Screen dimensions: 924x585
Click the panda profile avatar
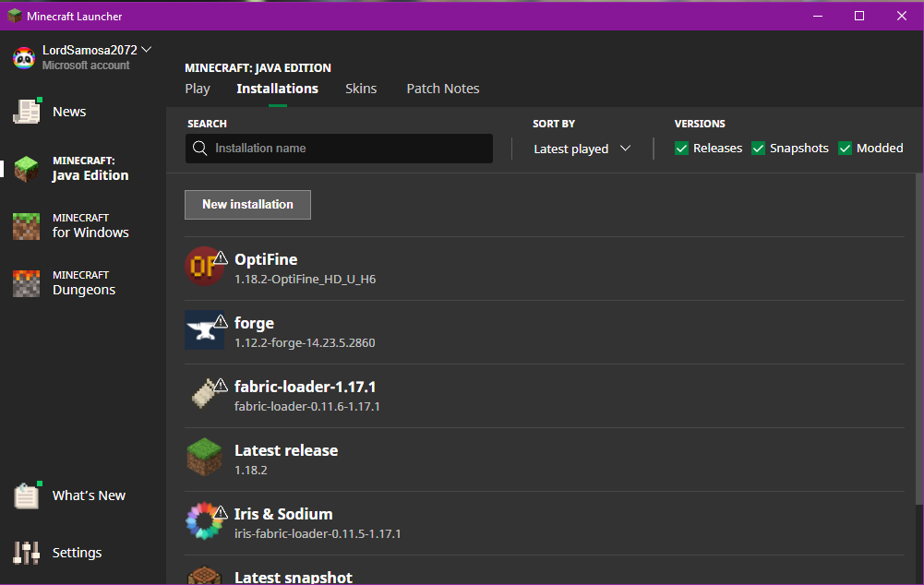coord(24,58)
